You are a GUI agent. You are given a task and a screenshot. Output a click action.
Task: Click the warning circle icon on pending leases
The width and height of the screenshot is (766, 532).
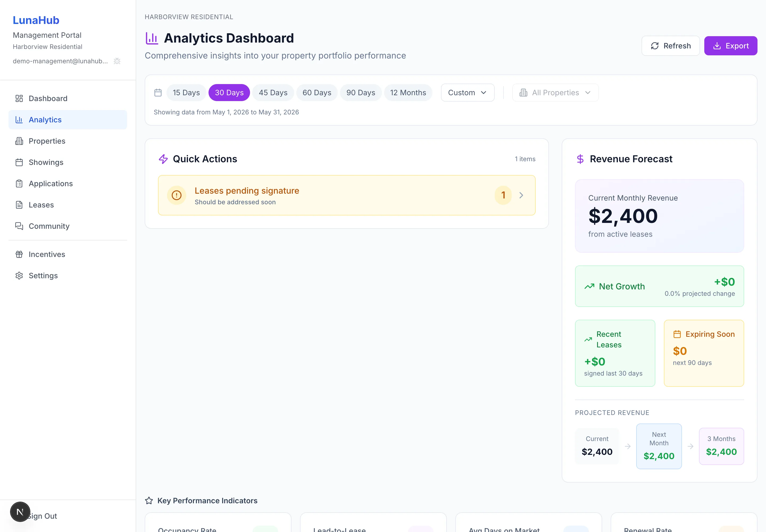coord(176,195)
